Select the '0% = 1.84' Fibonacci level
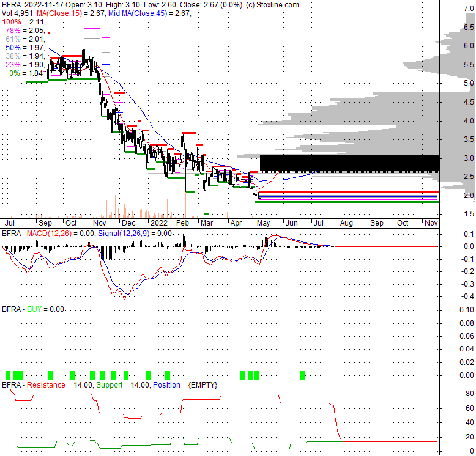Image resolution: width=476 pixels, height=456 pixels. click(x=26, y=73)
